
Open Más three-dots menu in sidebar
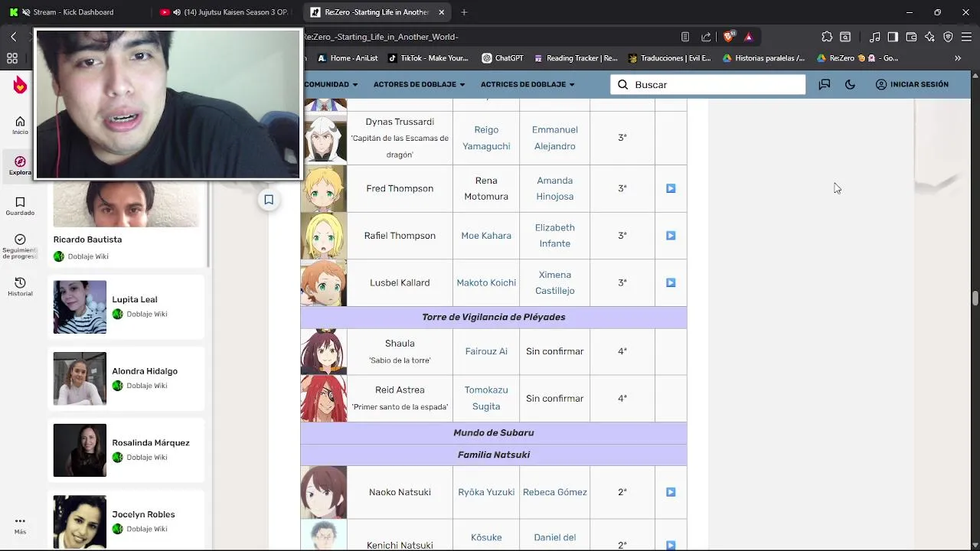point(20,525)
